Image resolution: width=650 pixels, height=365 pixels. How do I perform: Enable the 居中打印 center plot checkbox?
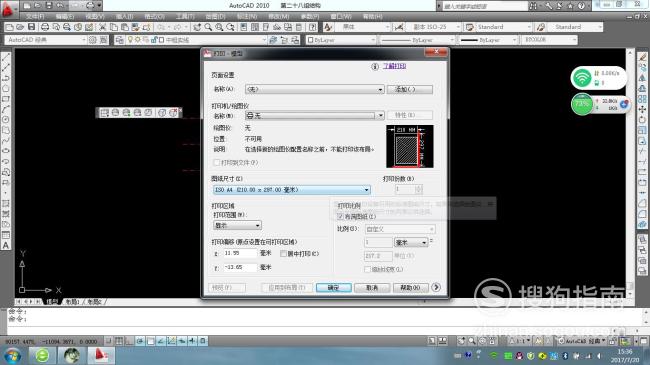click(284, 253)
